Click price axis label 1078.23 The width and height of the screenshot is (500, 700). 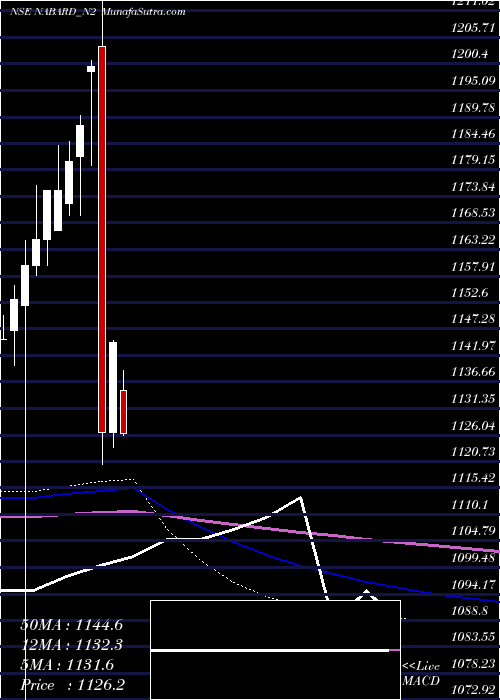[473, 663]
